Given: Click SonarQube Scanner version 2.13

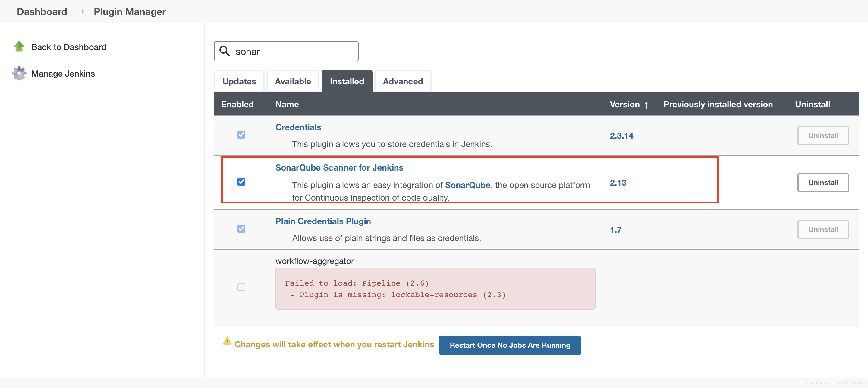Looking at the screenshot, I should pyautogui.click(x=618, y=183).
